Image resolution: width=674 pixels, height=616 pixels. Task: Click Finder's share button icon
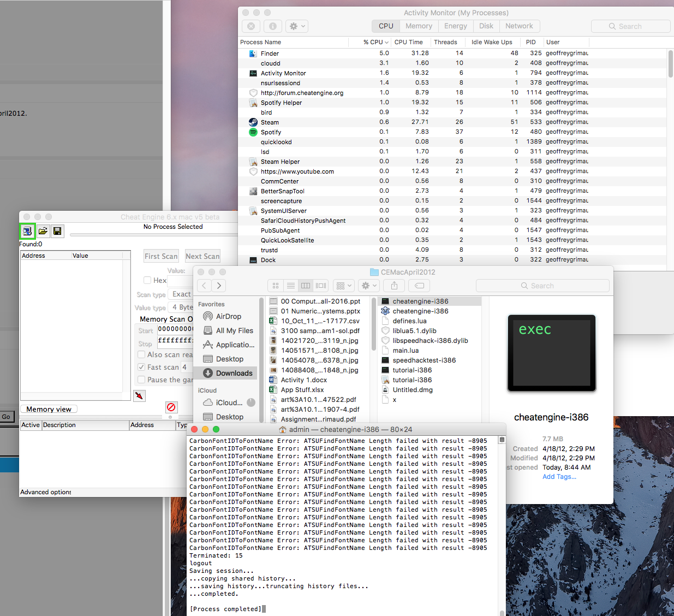pyautogui.click(x=394, y=286)
